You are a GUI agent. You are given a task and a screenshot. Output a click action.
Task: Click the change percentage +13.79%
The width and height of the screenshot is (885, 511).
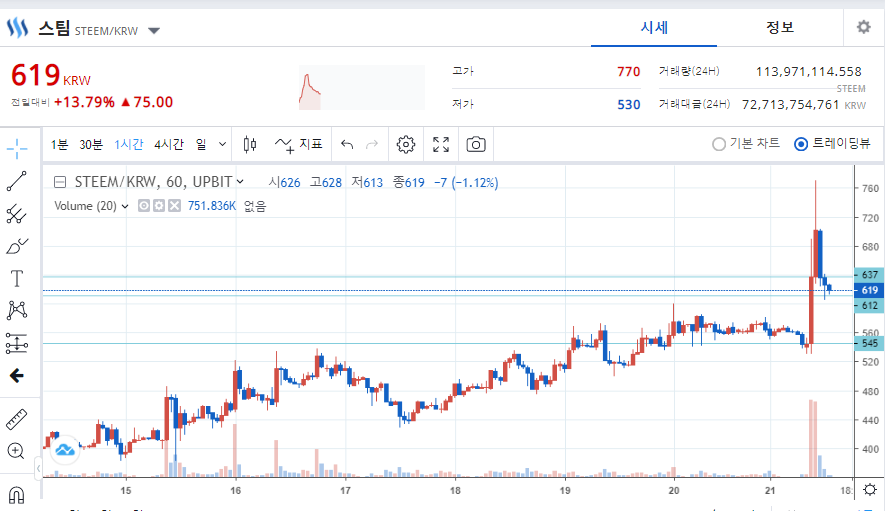84,102
